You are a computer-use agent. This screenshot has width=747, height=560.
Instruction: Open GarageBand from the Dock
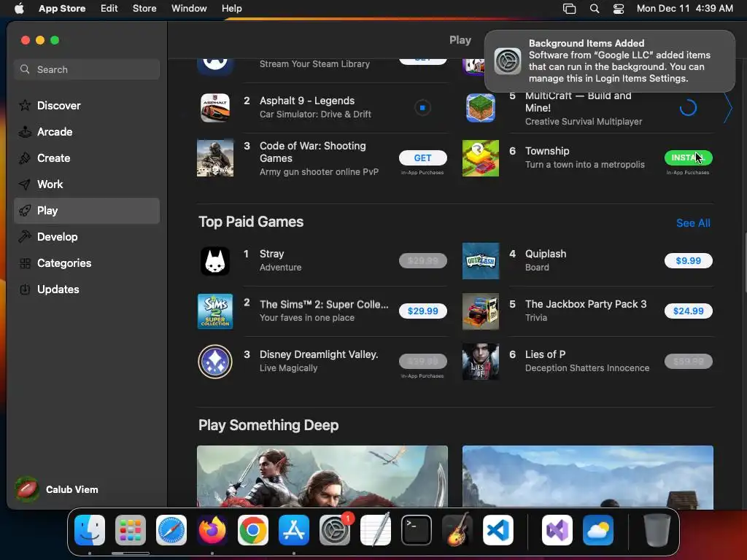click(457, 530)
